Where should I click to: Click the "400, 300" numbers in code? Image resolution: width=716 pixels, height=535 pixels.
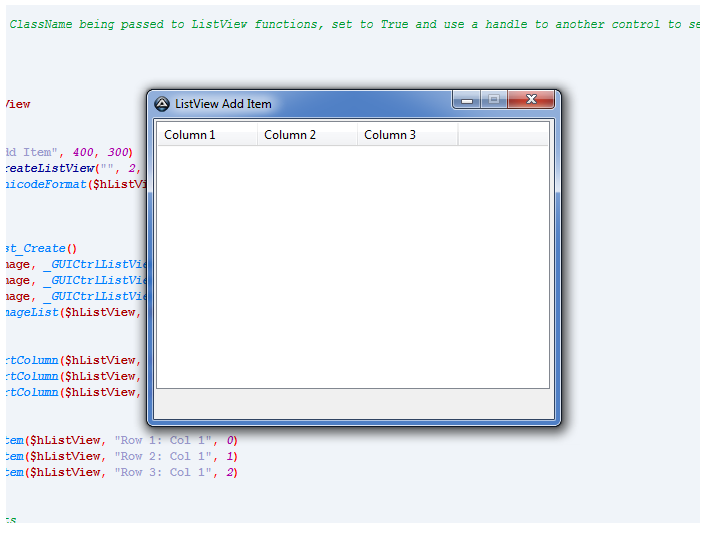coord(103,152)
